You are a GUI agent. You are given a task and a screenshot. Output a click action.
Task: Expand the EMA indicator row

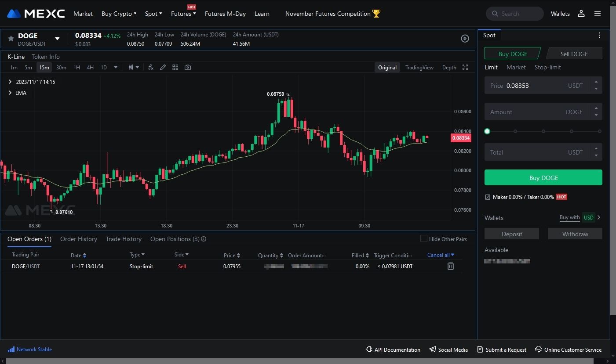tap(10, 93)
